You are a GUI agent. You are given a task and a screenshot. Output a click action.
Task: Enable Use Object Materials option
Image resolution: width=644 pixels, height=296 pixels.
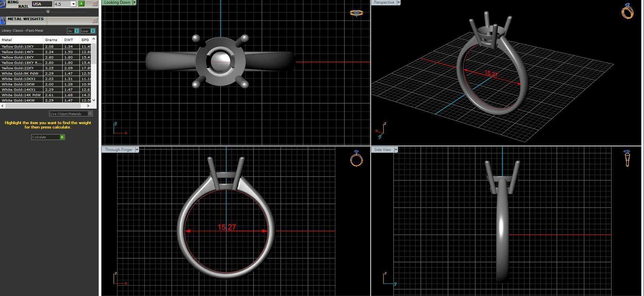click(x=71, y=114)
